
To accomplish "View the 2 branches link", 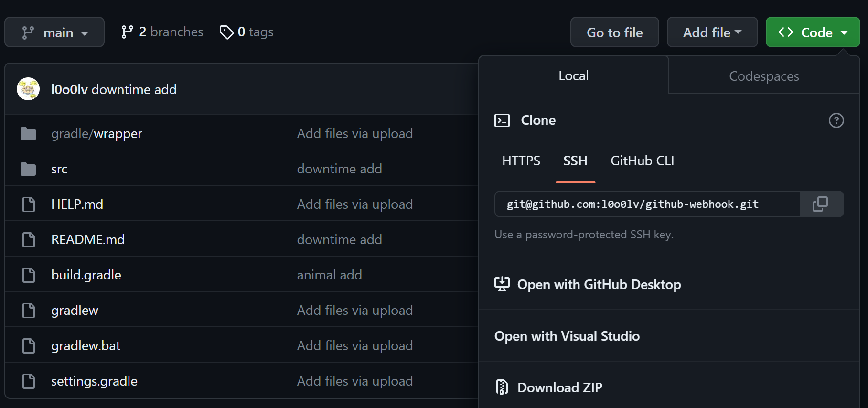I will click(162, 32).
